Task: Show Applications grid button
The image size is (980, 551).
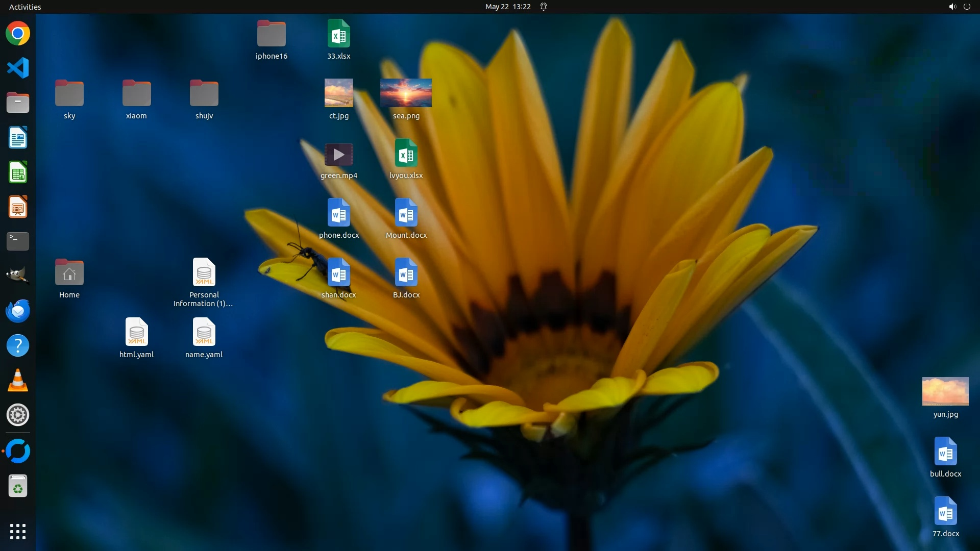Action: pos(18,531)
